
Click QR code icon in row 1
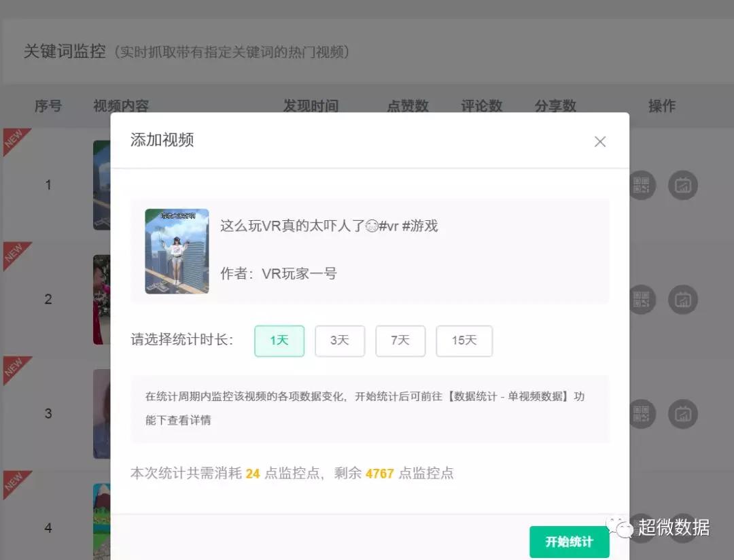click(641, 186)
